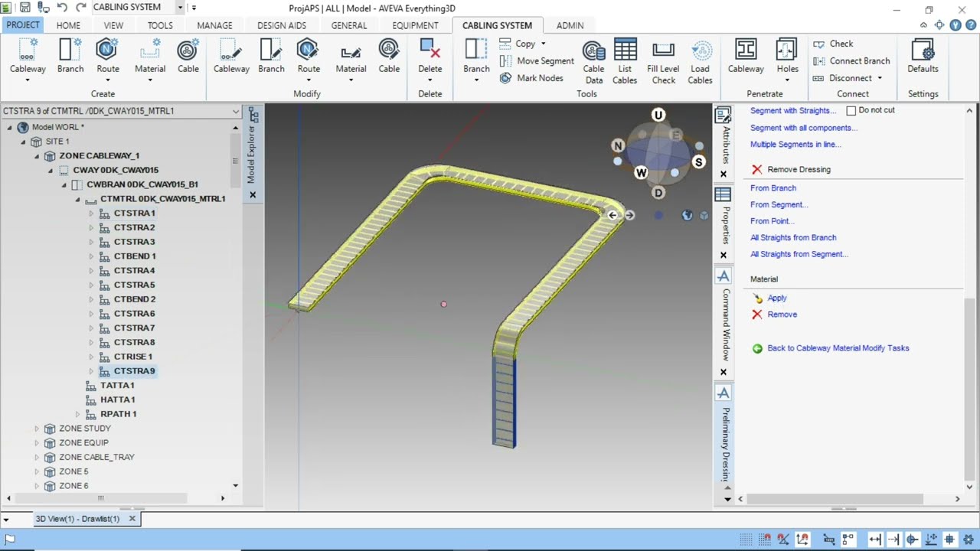Click Check in Connect group

pos(833,44)
